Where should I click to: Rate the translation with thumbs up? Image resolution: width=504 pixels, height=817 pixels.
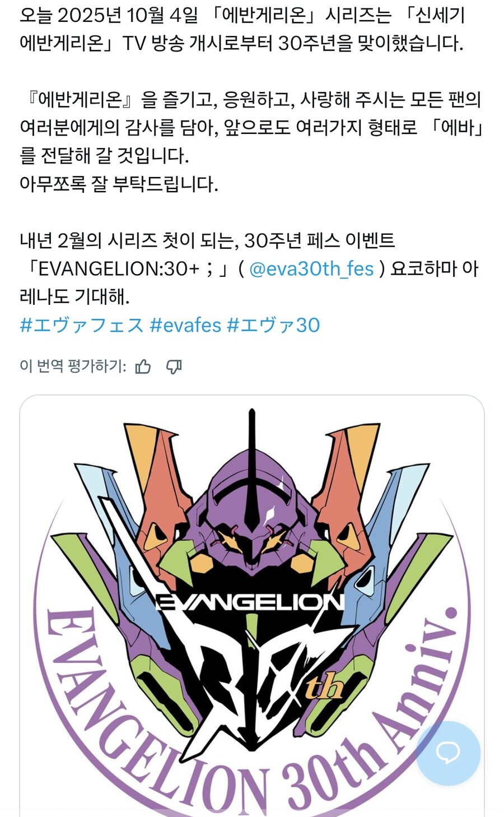click(143, 366)
